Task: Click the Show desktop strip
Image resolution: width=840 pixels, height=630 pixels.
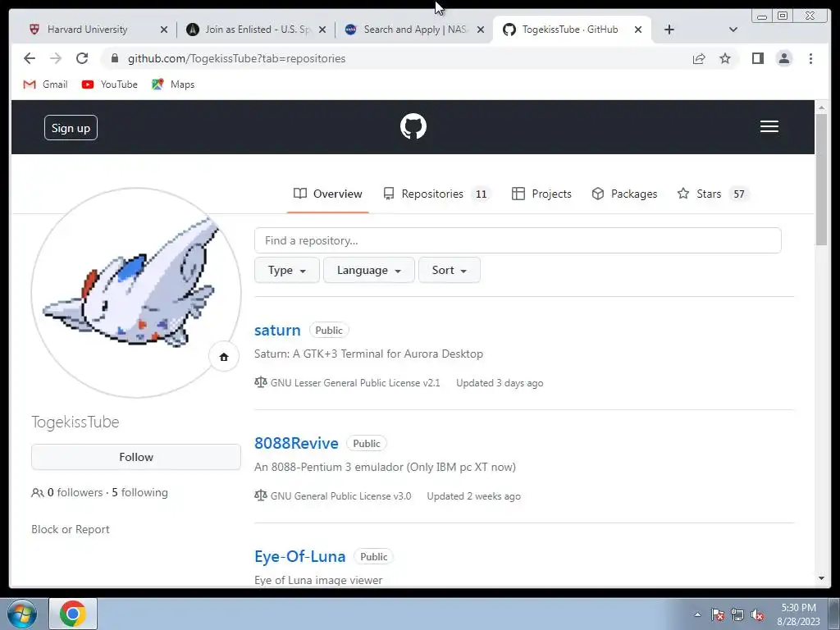Action: click(834, 614)
